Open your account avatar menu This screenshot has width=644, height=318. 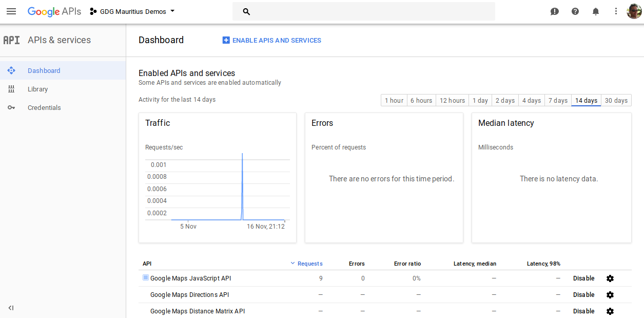point(634,11)
